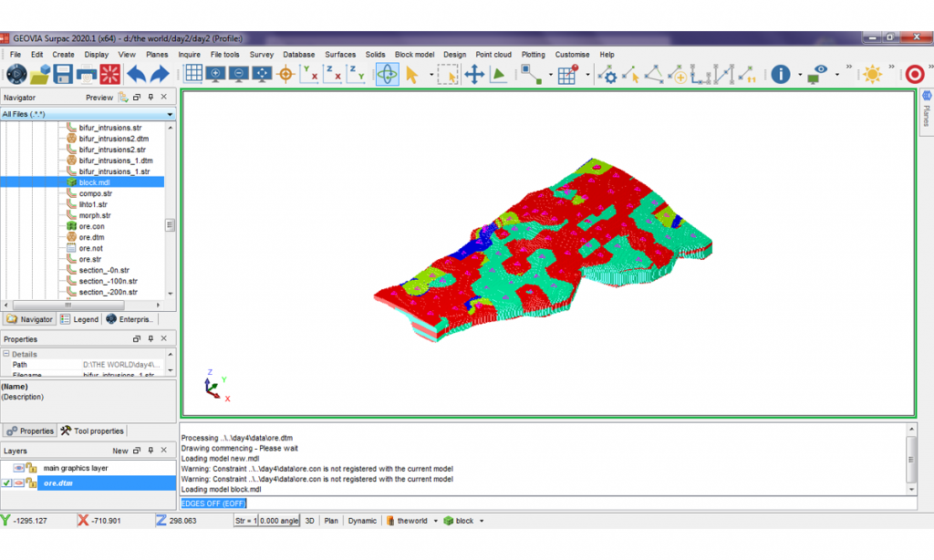
Task: Open the block model dropdown in status bar
Action: [x=482, y=521]
